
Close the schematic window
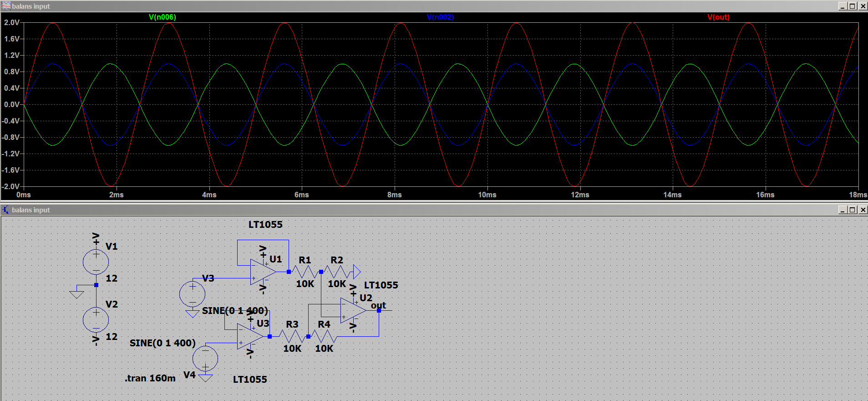click(863, 210)
